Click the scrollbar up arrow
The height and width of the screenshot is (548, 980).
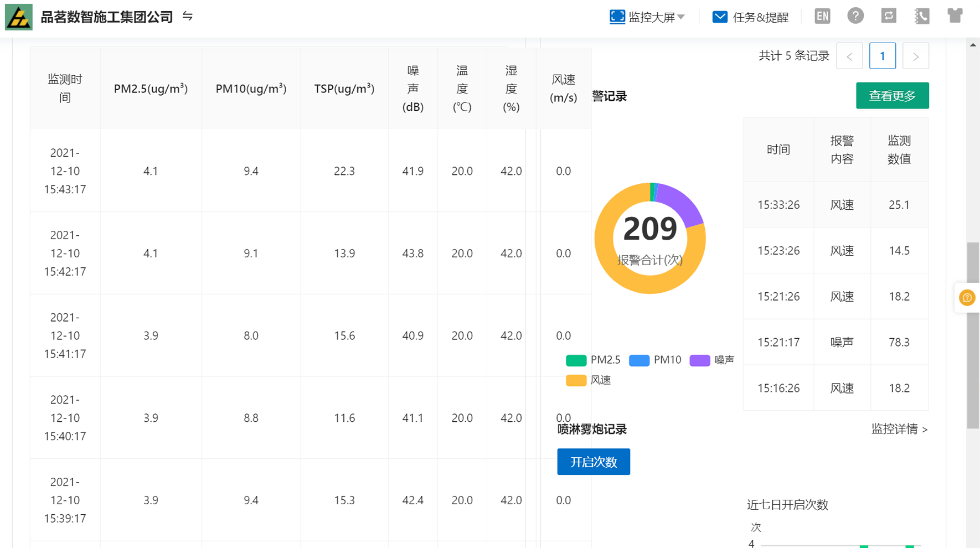[973, 45]
